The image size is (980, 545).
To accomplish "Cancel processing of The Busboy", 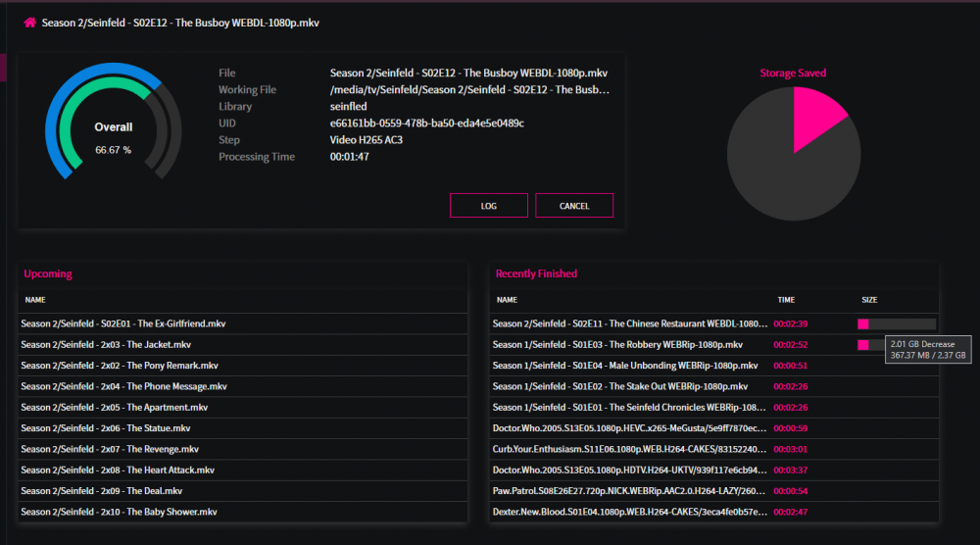I will click(x=573, y=206).
